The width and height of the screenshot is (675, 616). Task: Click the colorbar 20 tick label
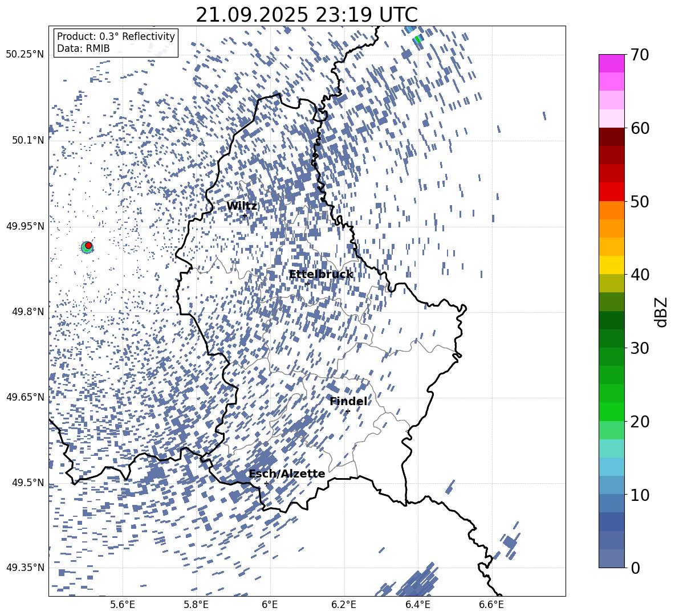click(x=640, y=421)
